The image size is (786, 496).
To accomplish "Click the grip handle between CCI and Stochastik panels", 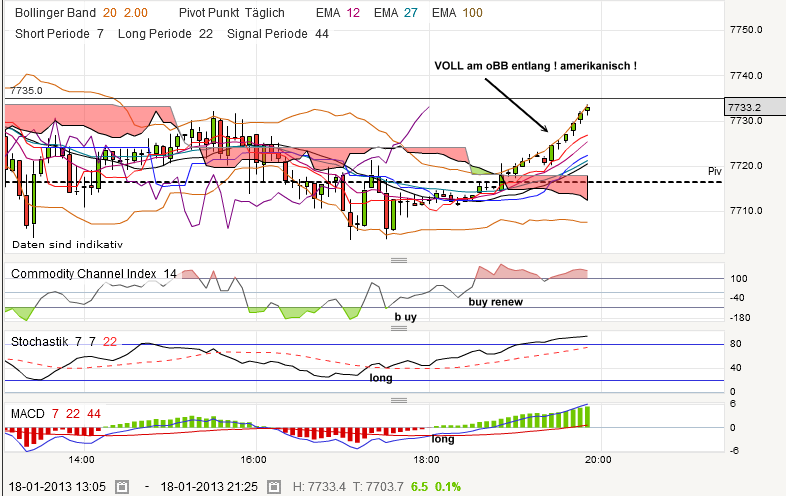I will pos(399,328).
